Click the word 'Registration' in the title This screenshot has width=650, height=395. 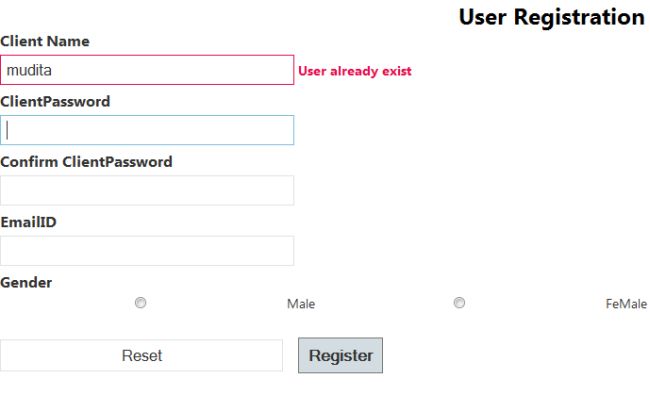coord(579,17)
